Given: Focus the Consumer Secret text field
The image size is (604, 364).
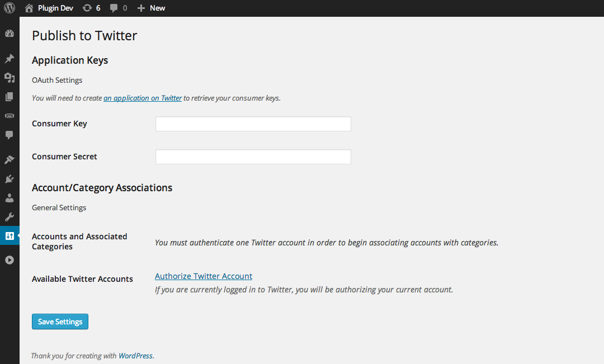Looking at the screenshot, I should click(x=253, y=157).
